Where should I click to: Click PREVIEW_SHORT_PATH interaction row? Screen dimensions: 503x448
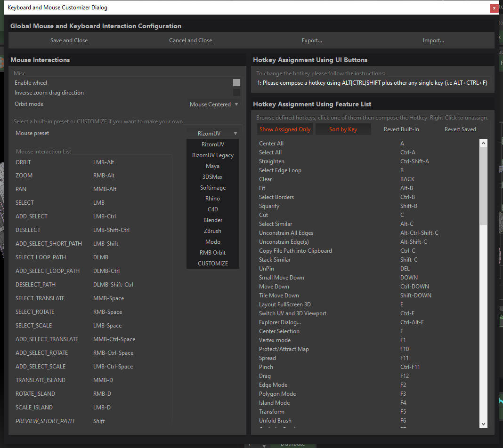pyautogui.click(x=93, y=421)
